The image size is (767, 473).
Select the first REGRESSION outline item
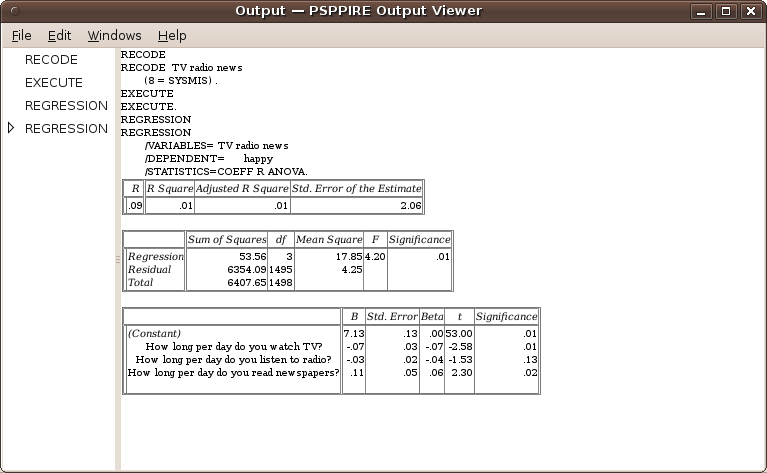(66, 106)
